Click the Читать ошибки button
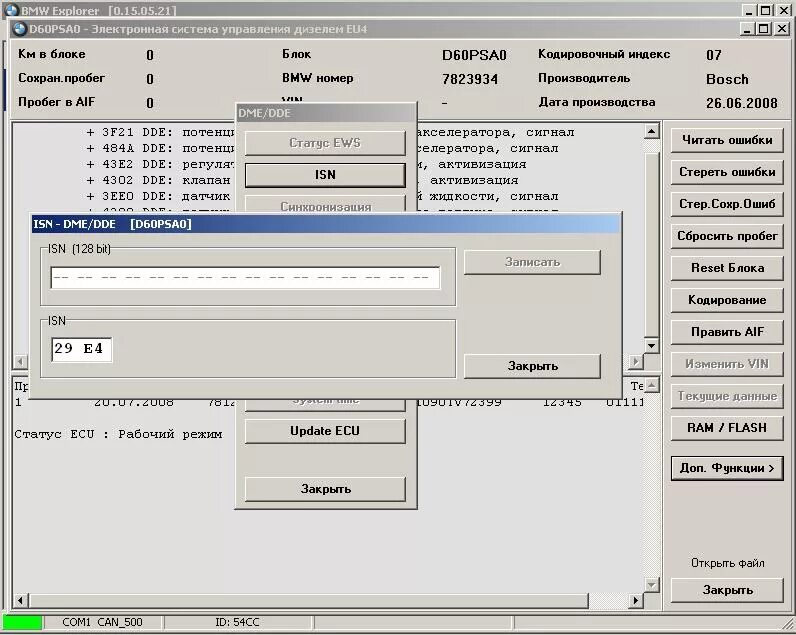This screenshot has width=796, height=635. [x=727, y=141]
